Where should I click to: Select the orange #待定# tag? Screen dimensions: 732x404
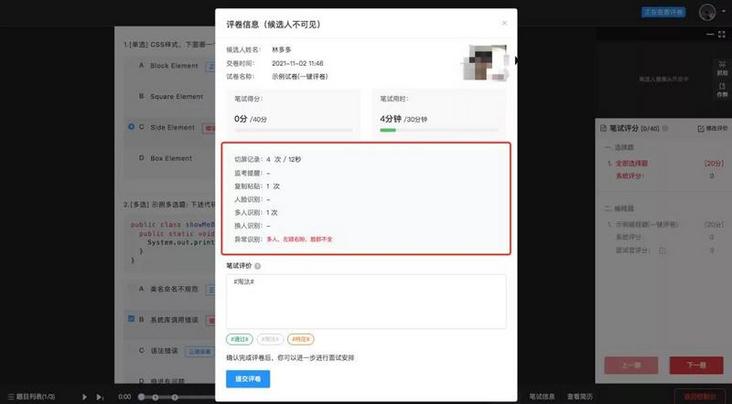(x=301, y=339)
